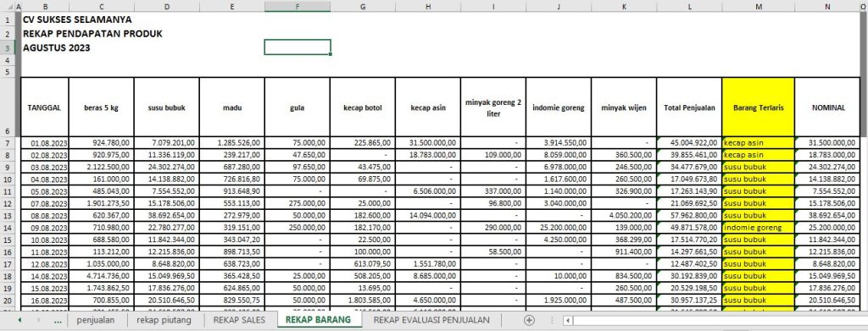
Task: Click the REKAP PENDAPATAN PRODUK cell
Action: click(x=92, y=34)
